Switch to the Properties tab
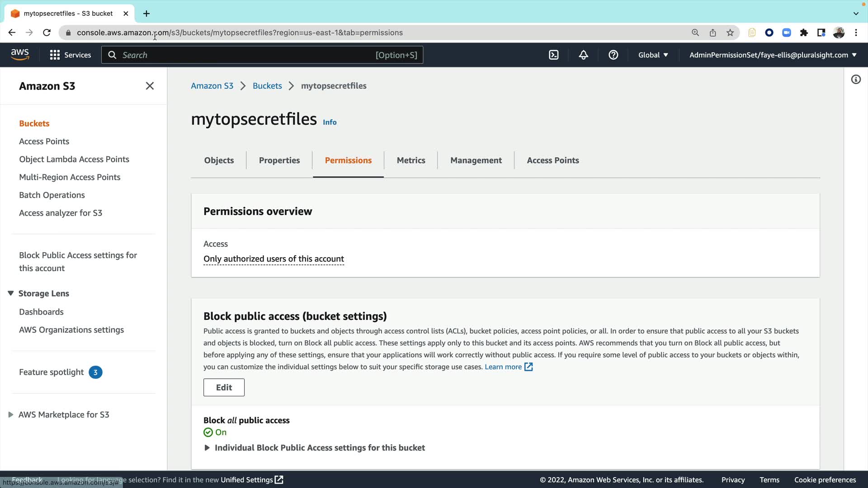 (x=279, y=160)
